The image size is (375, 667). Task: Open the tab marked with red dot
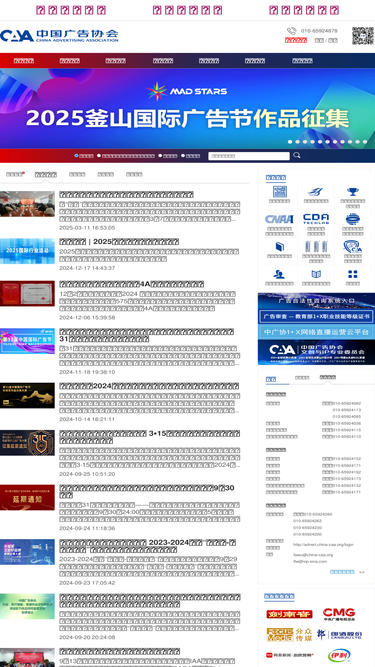[15, 174]
